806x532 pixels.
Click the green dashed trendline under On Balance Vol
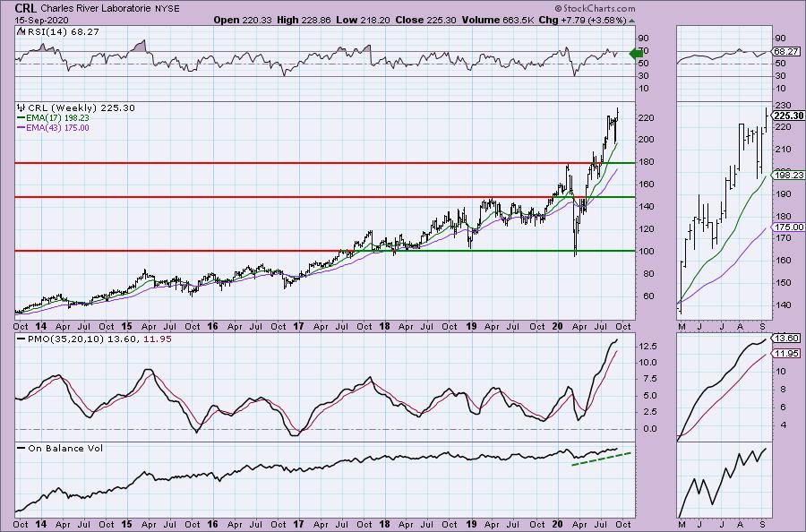(x=601, y=459)
